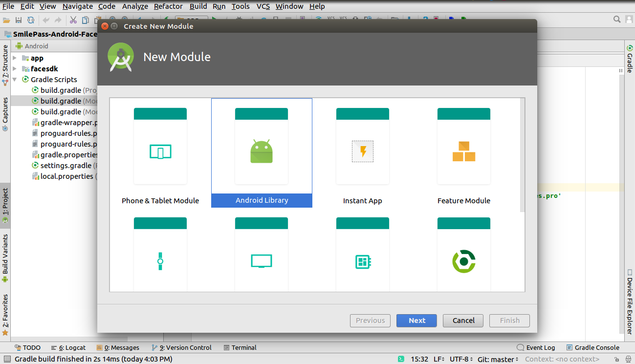635x364 pixels.
Task: Open the Structure tool window
Action: pyautogui.click(x=5, y=65)
